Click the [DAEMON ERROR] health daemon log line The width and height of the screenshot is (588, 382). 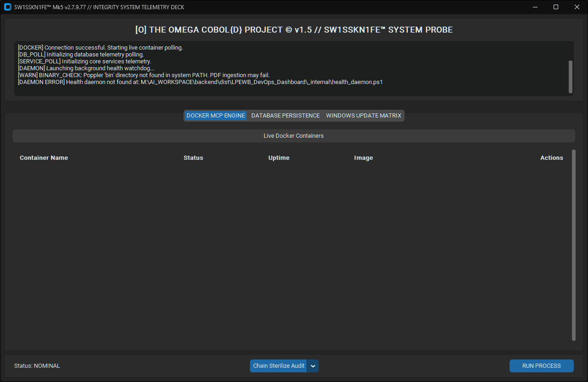point(200,82)
